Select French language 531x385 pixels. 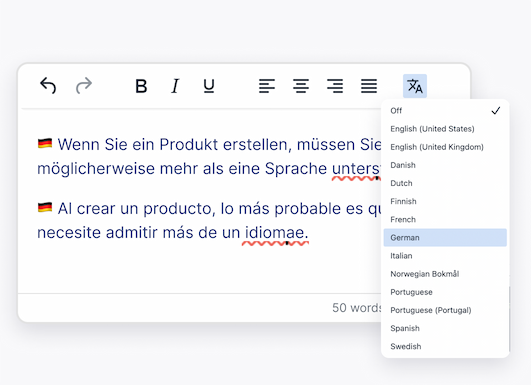click(x=445, y=219)
